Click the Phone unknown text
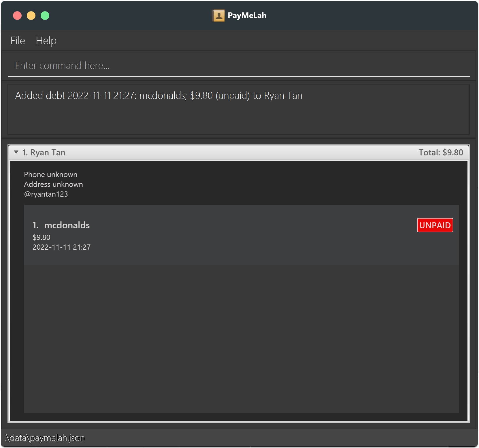 coord(51,174)
